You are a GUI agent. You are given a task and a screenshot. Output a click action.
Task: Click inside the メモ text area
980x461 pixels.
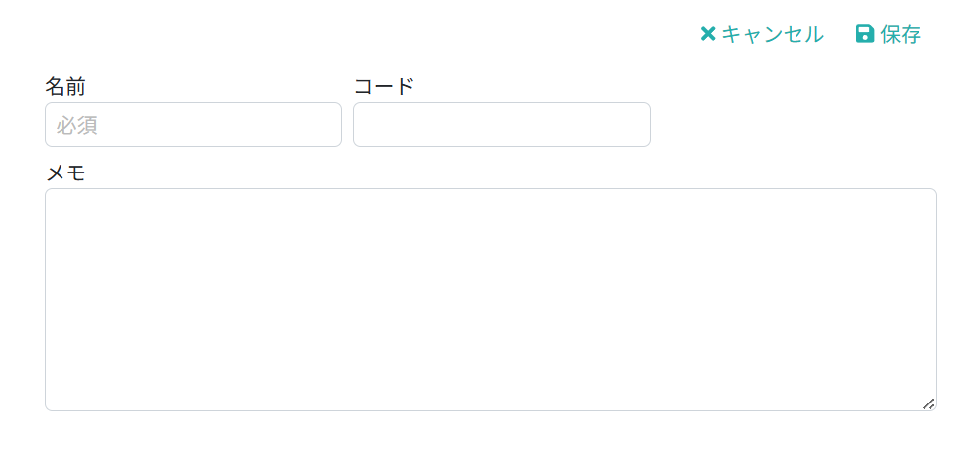point(491,299)
